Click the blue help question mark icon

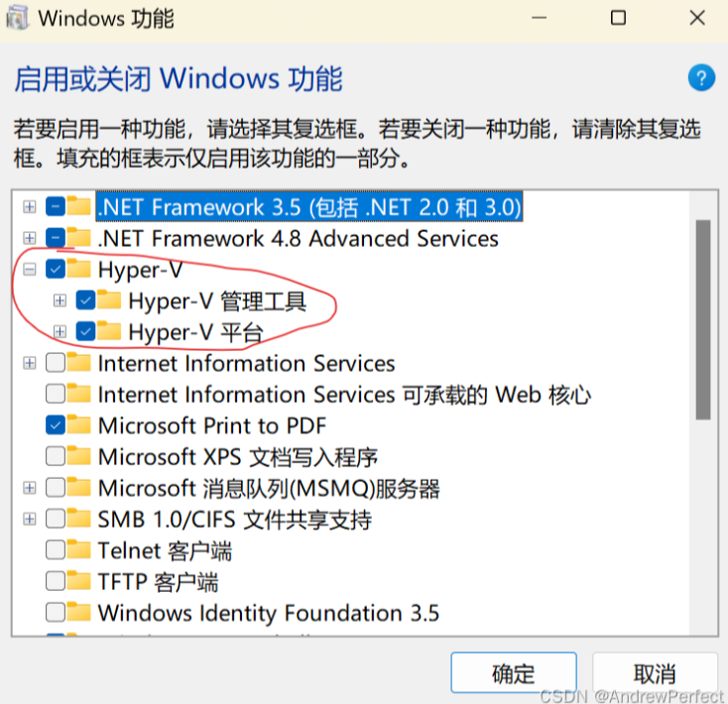point(701,77)
